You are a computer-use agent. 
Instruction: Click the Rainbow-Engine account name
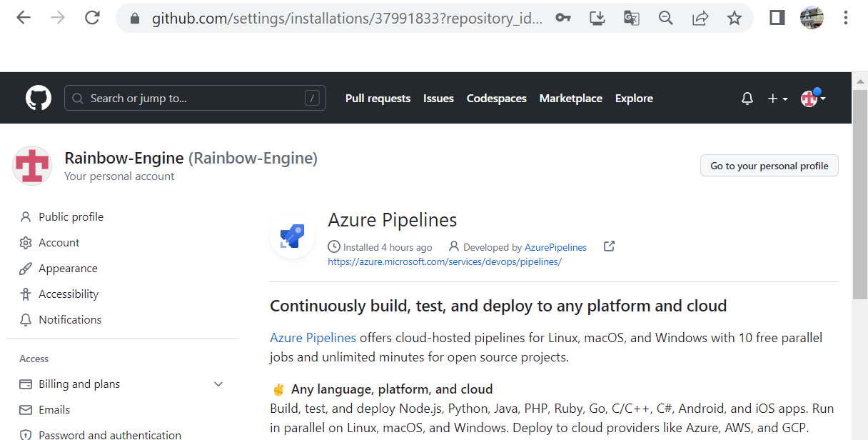124,158
